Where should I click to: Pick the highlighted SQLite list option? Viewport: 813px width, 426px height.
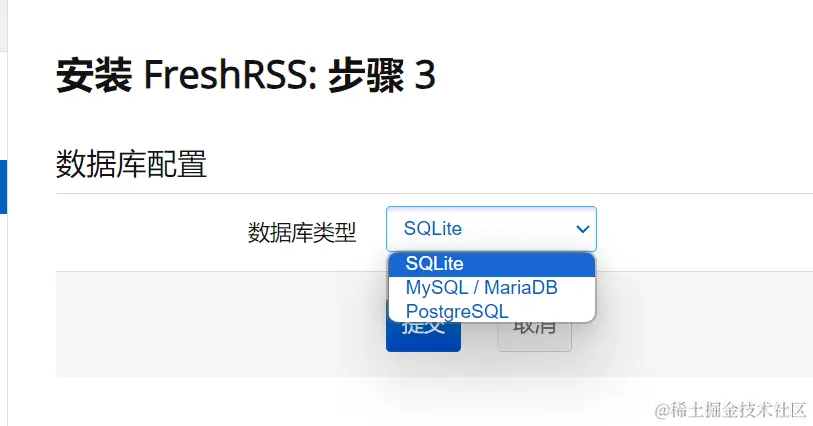[492, 264]
